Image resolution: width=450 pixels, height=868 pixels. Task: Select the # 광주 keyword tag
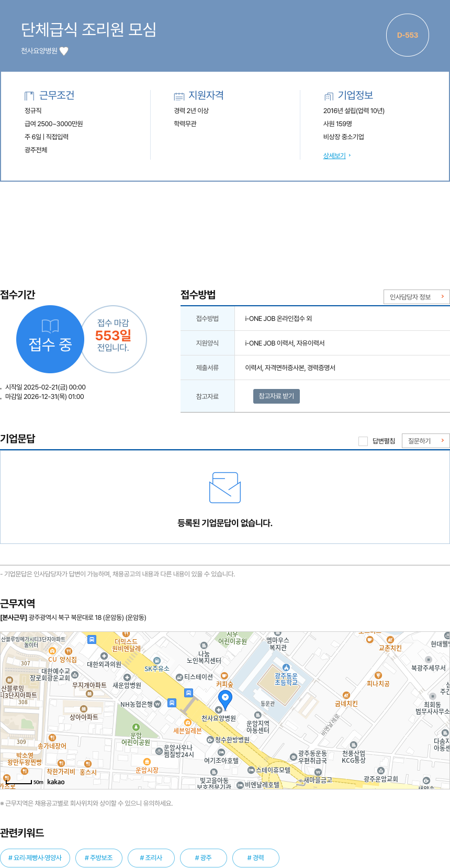204,858
